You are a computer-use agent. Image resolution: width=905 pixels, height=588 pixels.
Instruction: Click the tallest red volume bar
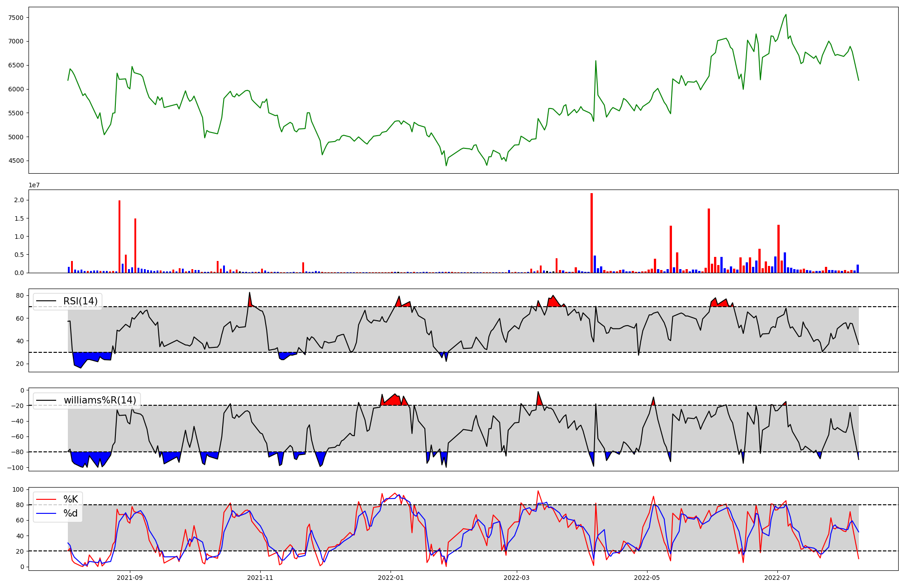coord(591,233)
